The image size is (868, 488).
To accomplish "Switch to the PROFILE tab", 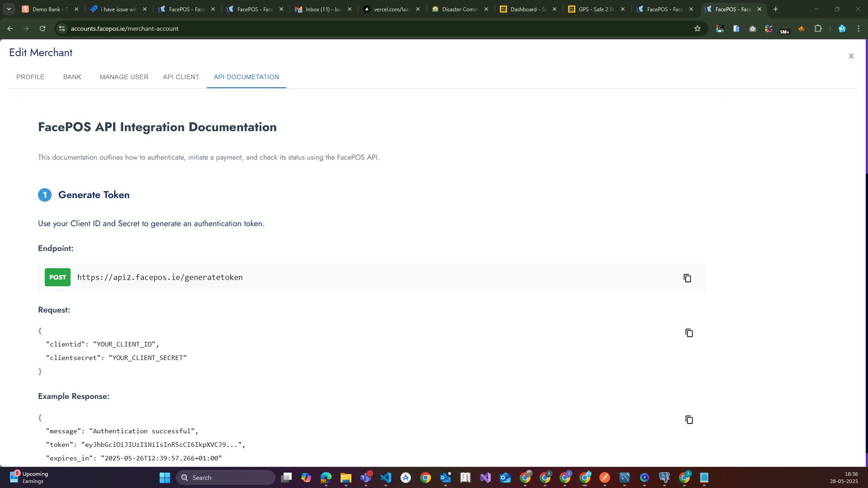I will tap(30, 77).
